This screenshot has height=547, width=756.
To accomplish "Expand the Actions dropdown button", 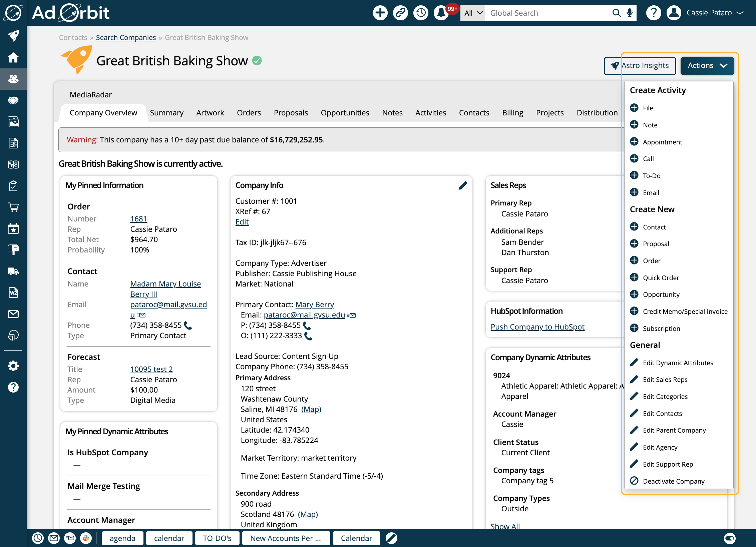I will 707,66.
